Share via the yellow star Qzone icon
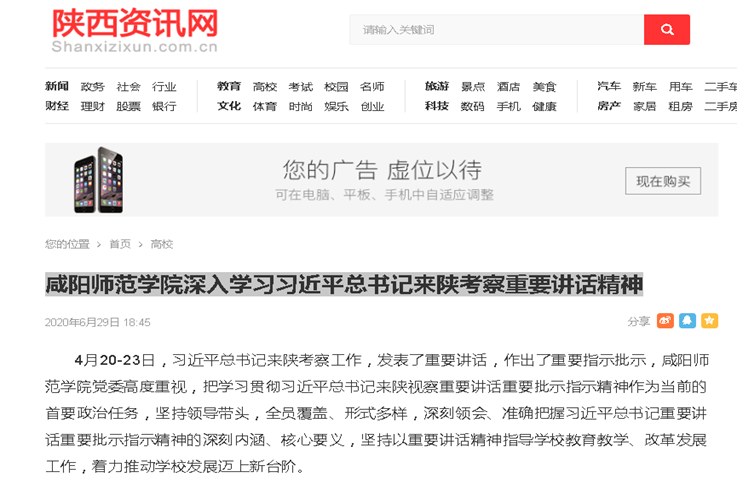Screen dimensions: 737x491 coord(709,320)
